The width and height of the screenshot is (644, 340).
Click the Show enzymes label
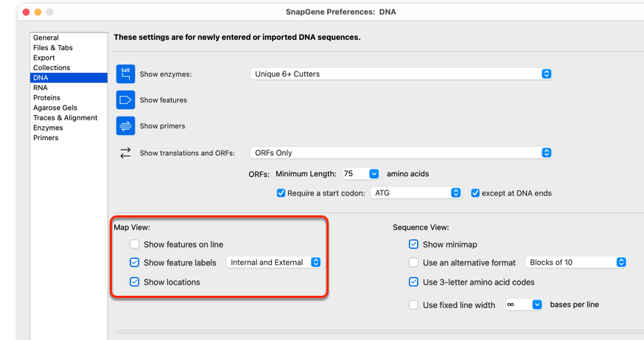tap(166, 74)
